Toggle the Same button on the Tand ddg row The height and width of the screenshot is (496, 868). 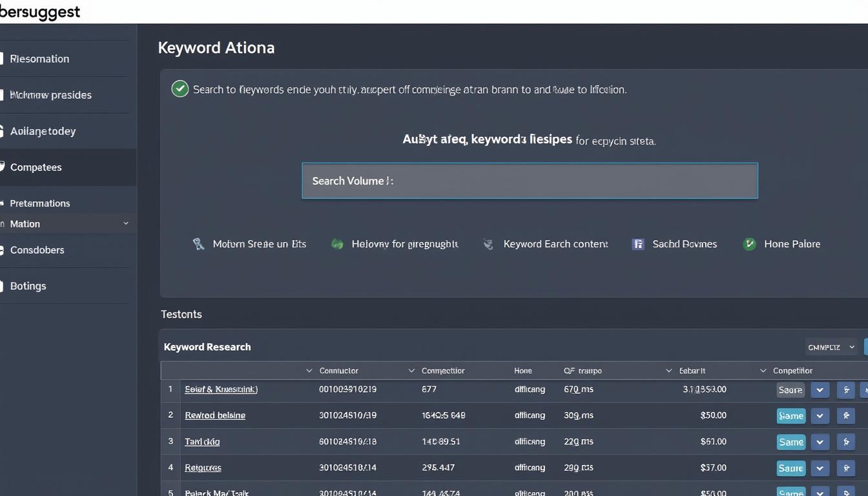pos(790,442)
